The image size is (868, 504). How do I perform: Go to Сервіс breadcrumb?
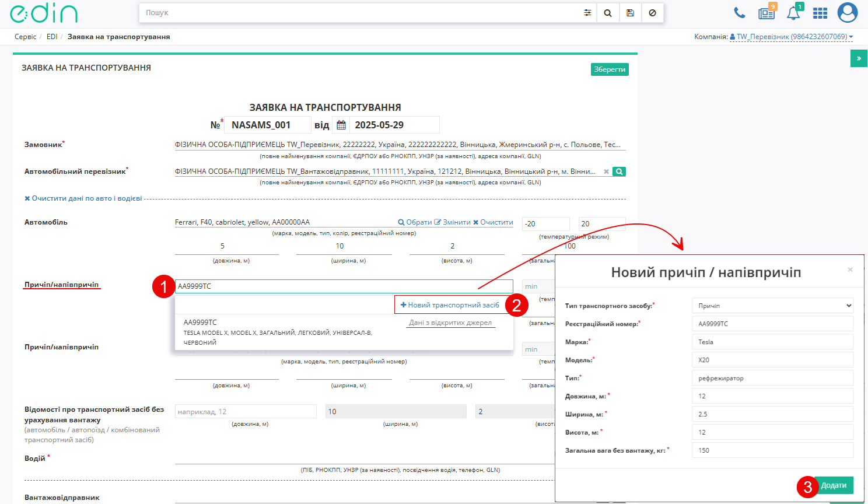(x=26, y=37)
